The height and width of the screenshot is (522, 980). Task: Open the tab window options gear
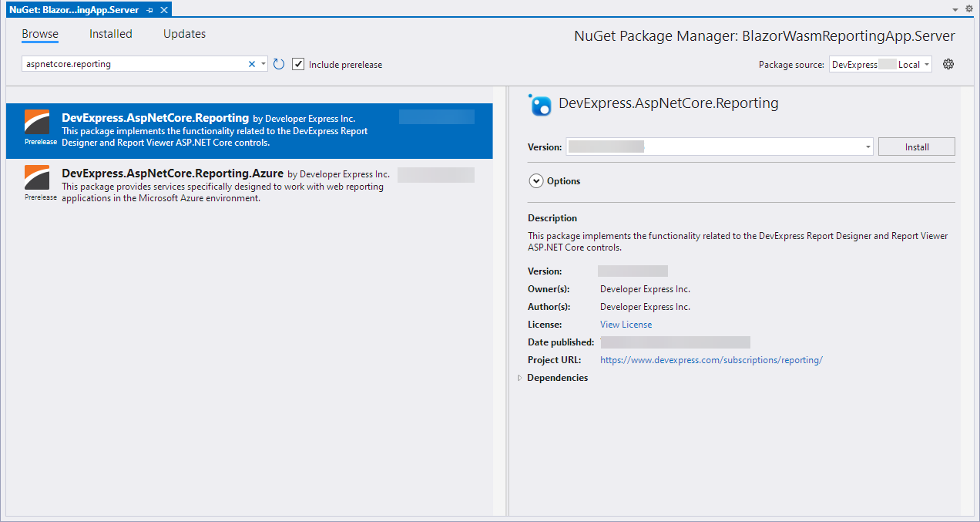969,8
